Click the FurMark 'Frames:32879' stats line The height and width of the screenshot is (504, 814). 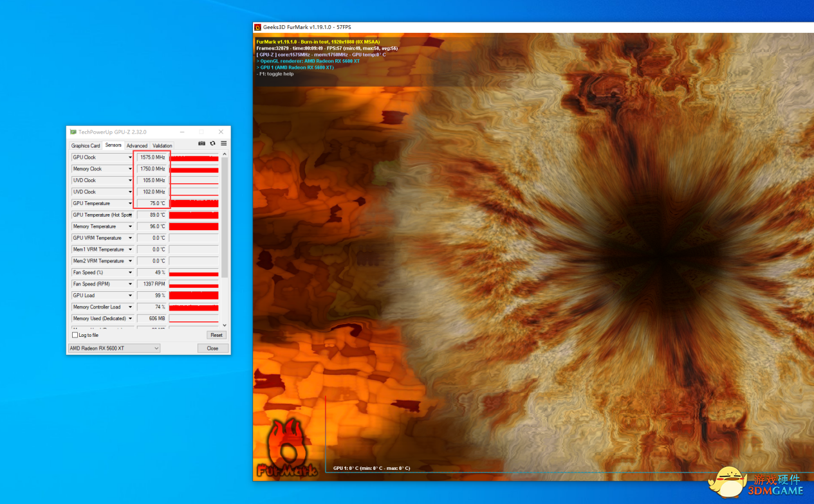pos(327,48)
